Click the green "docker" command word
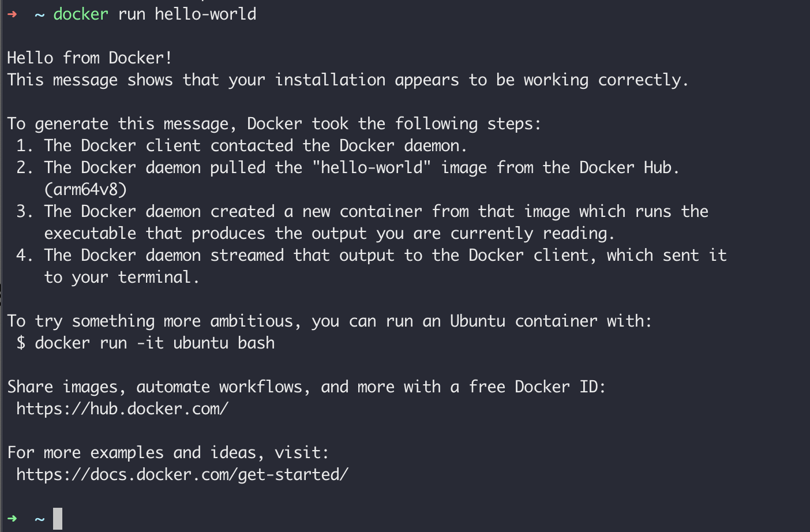 [81, 14]
